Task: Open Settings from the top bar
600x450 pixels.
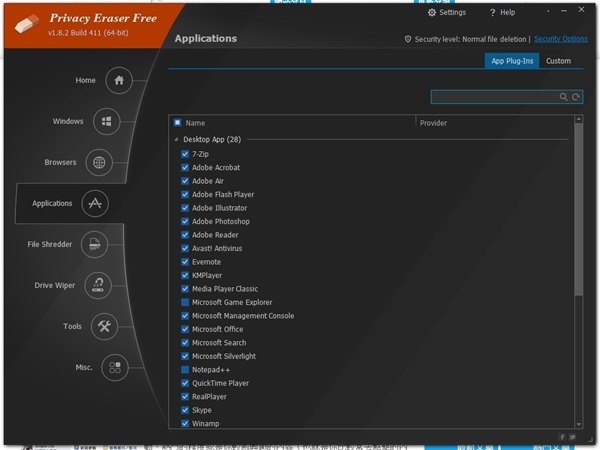Action: click(x=446, y=13)
